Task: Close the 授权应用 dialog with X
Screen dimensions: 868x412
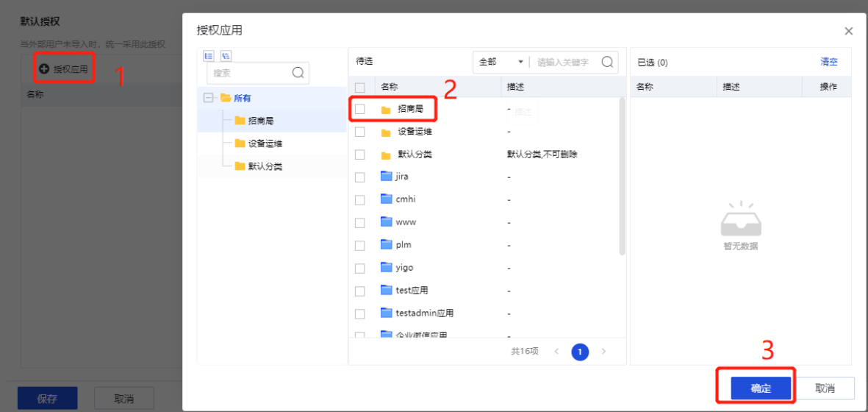Action: point(848,31)
